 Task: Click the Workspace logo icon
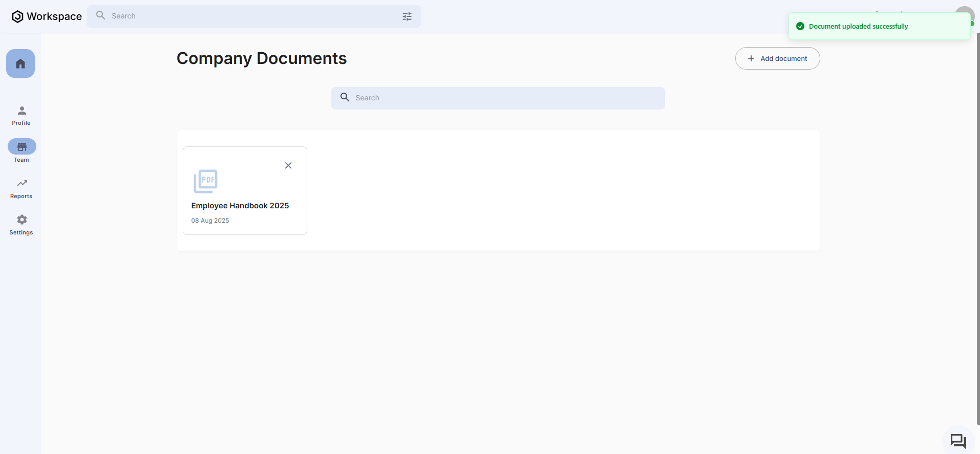click(17, 16)
